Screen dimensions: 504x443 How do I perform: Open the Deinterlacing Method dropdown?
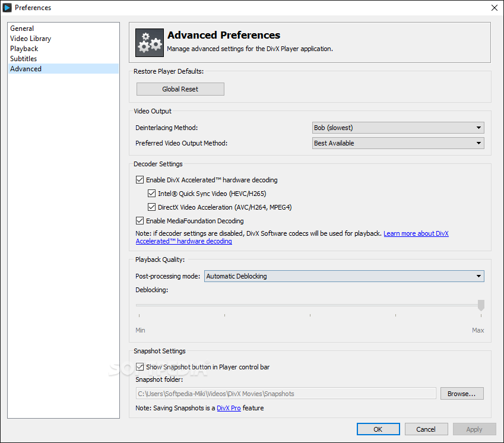[x=398, y=128]
